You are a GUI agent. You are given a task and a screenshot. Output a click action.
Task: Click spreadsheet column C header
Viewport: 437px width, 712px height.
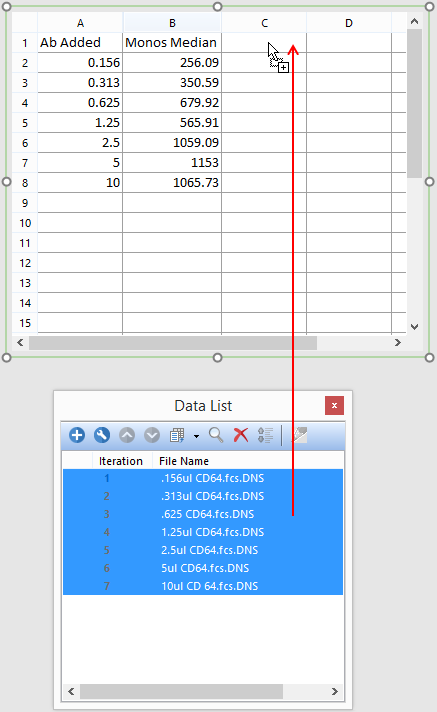(264, 23)
